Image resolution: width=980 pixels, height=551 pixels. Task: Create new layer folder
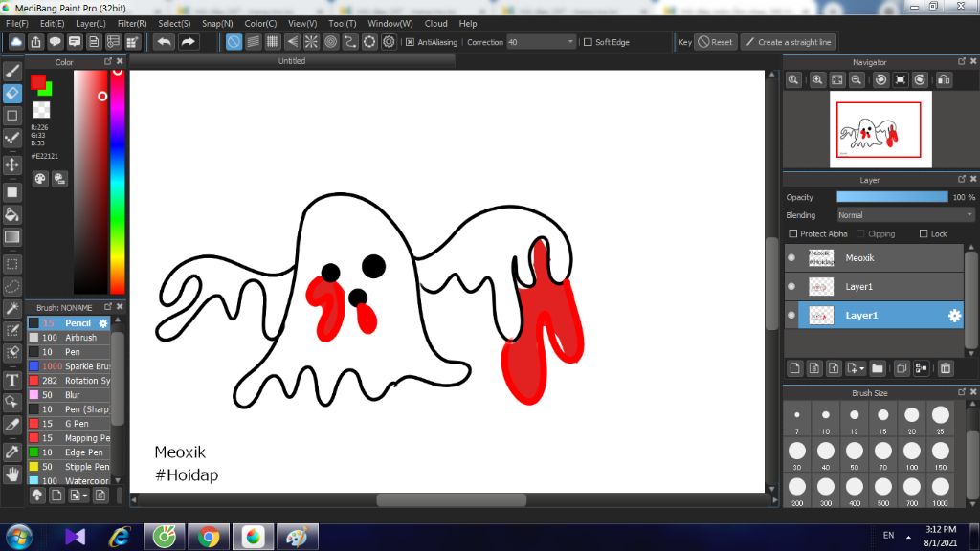[878, 368]
